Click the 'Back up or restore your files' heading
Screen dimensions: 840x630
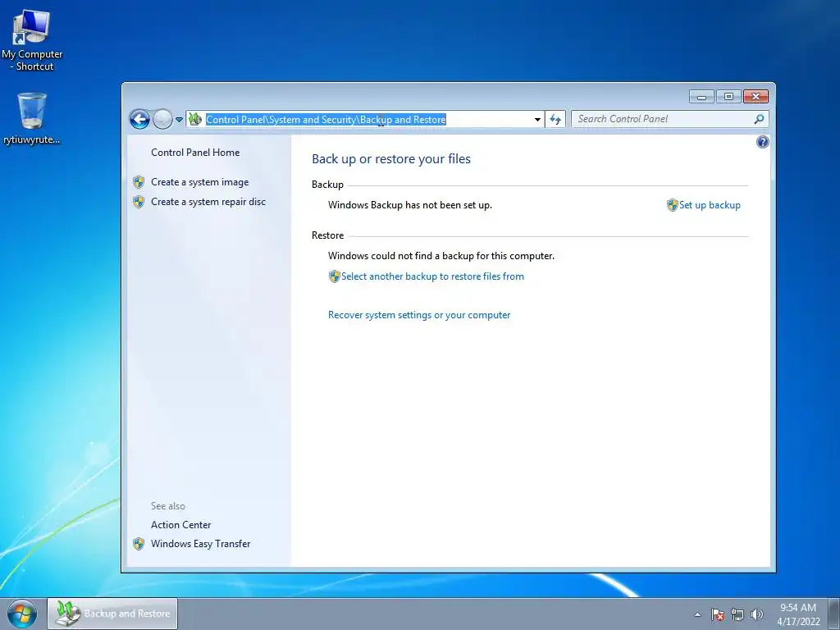(x=391, y=158)
